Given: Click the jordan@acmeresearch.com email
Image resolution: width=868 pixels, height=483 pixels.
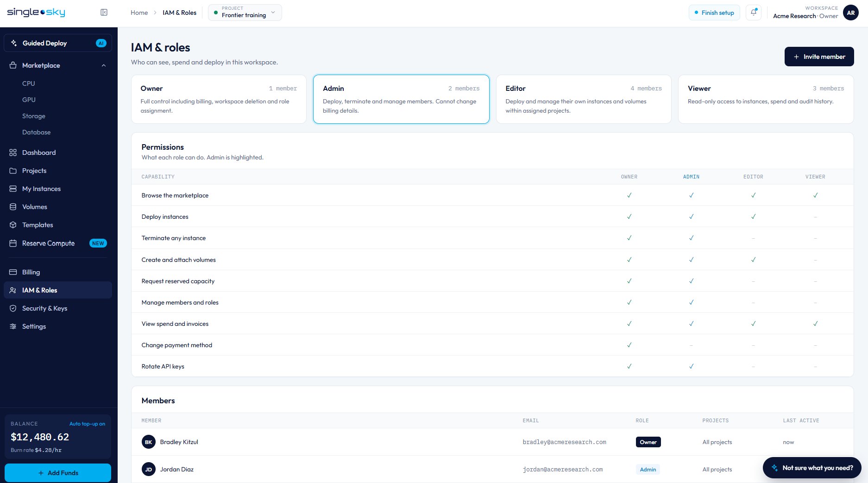Looking at the screenshot, I should click(x=563, y=469).
